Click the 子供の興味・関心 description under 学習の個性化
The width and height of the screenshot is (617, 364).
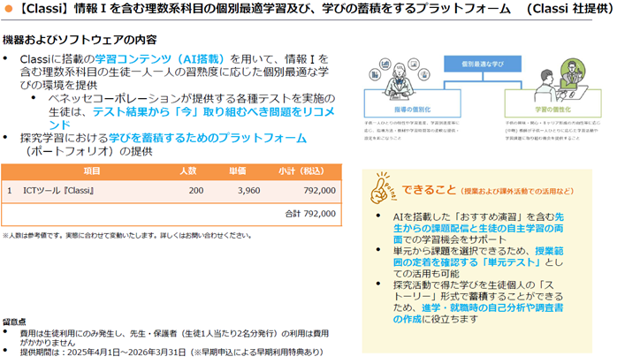tap(552, 131)
